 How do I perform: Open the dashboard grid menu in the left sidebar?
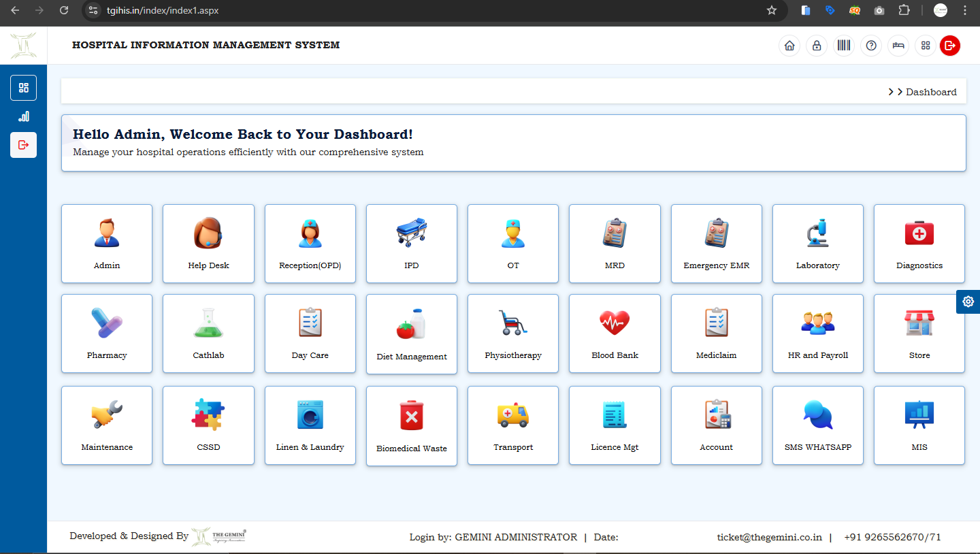coord(23,87)
